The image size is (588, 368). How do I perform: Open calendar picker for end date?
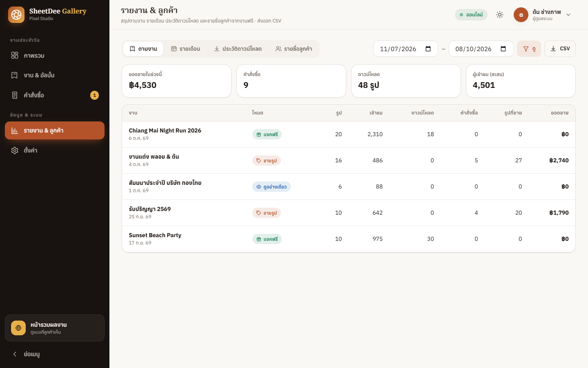(503, 49)
